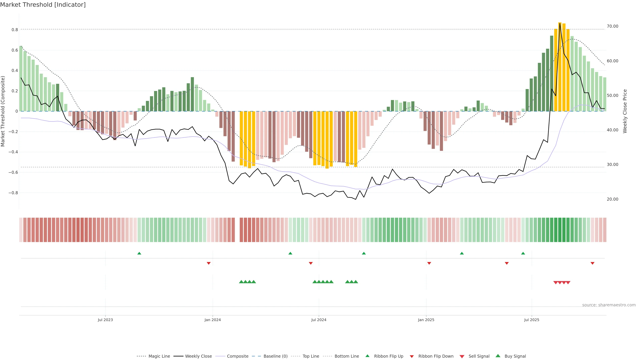Click the Jan 2025 x-axis label
Screen dimensions: 644x362
[x=426, y=320]
